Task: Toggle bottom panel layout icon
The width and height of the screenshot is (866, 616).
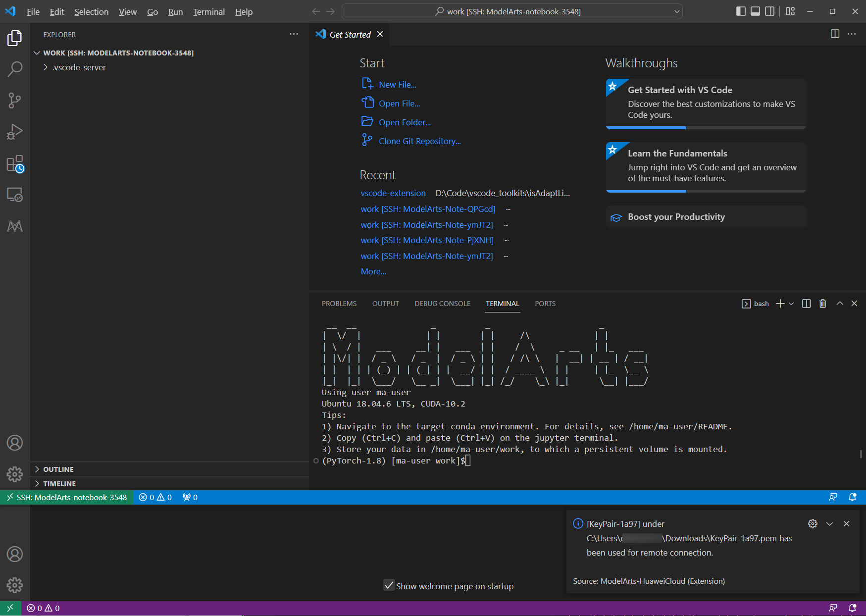Action: [755, 11]
